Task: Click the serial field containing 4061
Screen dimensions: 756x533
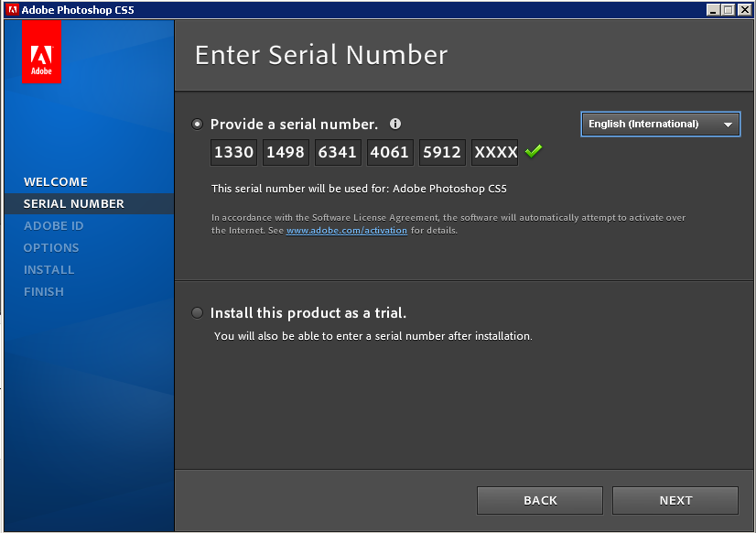Action: (x=390, y=152)
